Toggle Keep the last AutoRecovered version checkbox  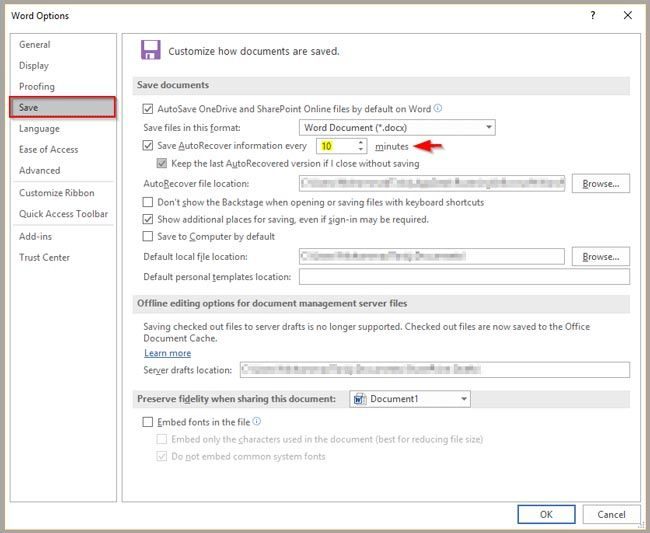click(x=162, y=163)
